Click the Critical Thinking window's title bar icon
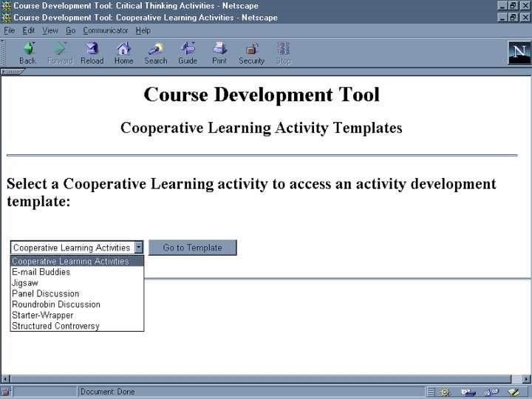 coord(7,6)
